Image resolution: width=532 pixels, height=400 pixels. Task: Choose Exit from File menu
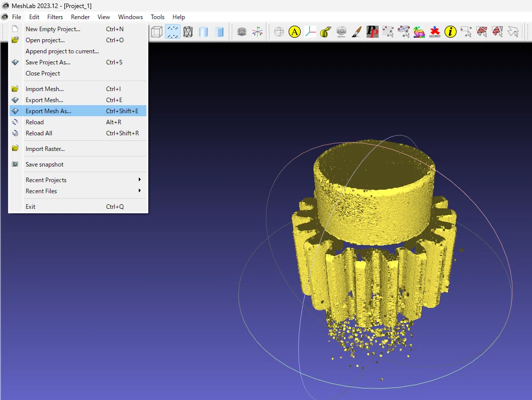tap(78, 207)
